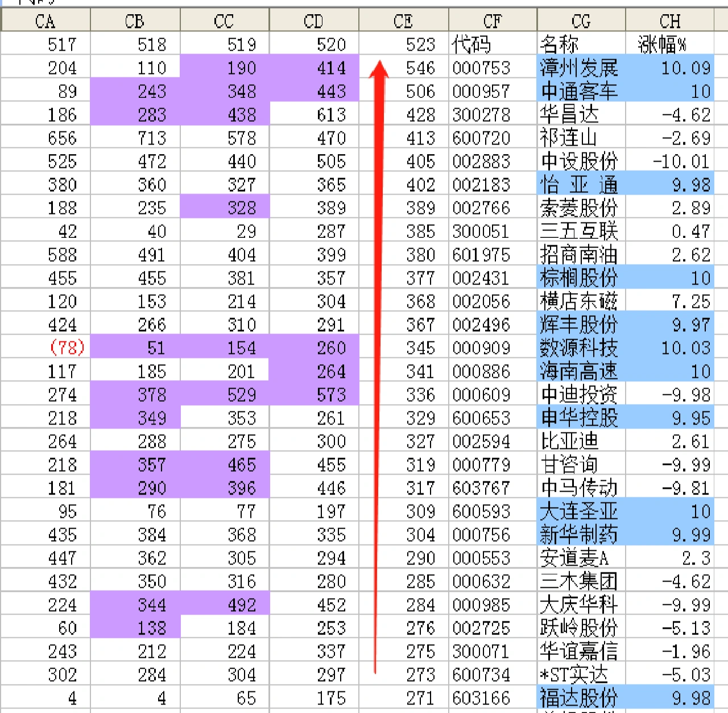Click purple cell with value 573
This screenshot has width=728, height=713.
coord(314,394)
